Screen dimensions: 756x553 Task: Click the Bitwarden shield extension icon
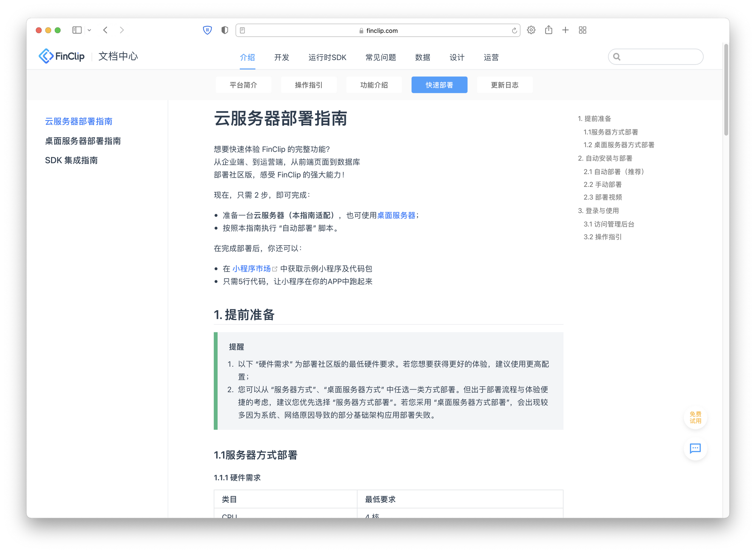coord(207,30)
